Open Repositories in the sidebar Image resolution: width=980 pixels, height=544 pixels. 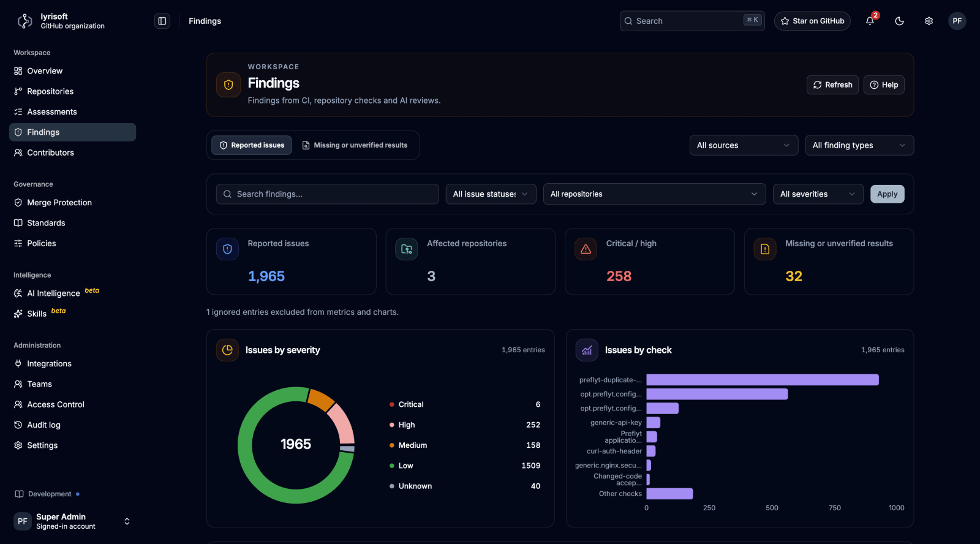(x=72, y=91)
